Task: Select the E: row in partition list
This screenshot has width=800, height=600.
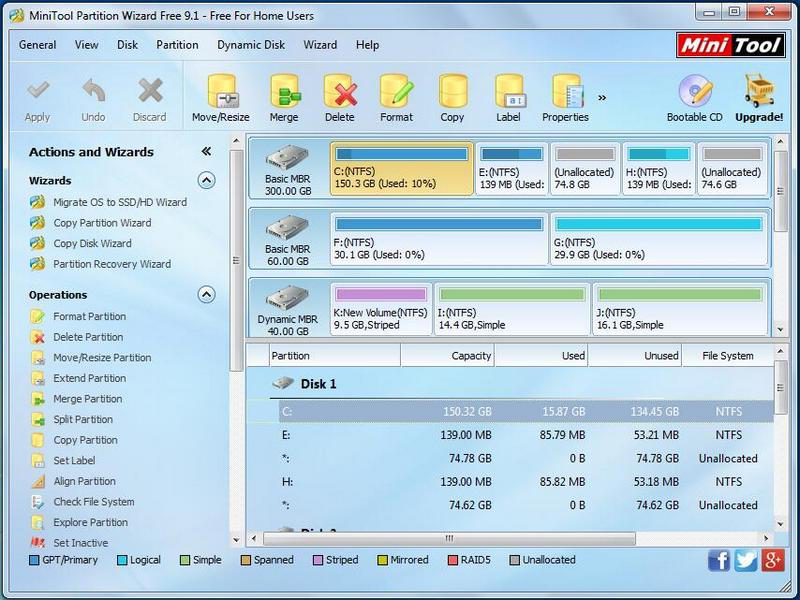Action: [x=527, y=435]
